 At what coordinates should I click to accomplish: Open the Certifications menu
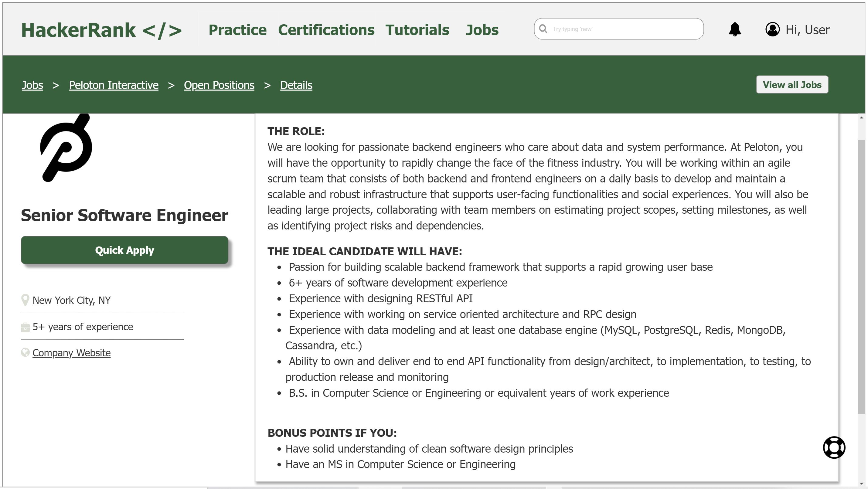(326, 30)
